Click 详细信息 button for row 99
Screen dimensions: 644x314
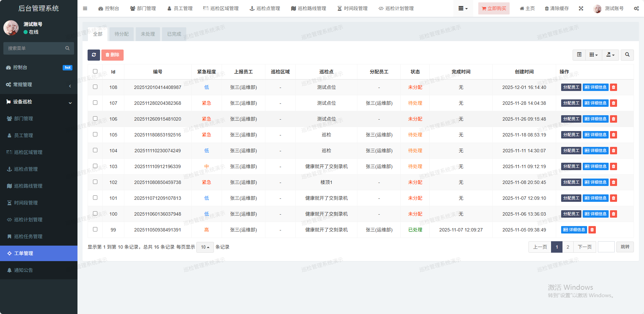574,230
